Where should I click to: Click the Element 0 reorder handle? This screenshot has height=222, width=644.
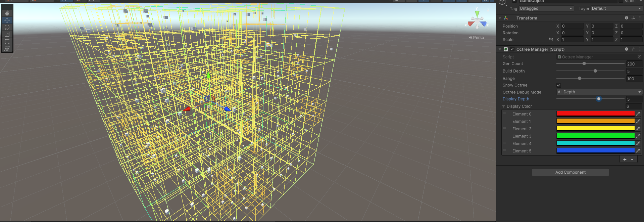tap(504, 114)
